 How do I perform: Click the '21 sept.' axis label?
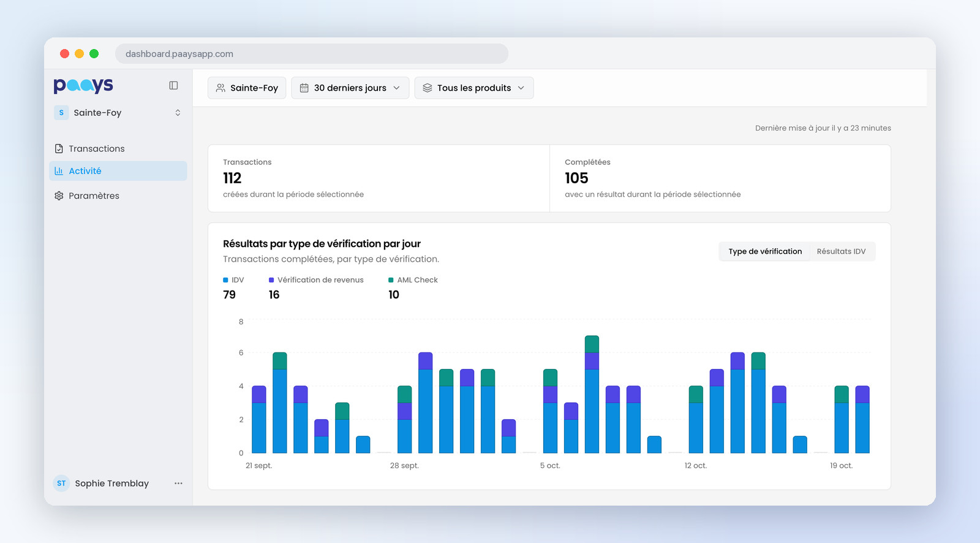click(x=258, y=466)
